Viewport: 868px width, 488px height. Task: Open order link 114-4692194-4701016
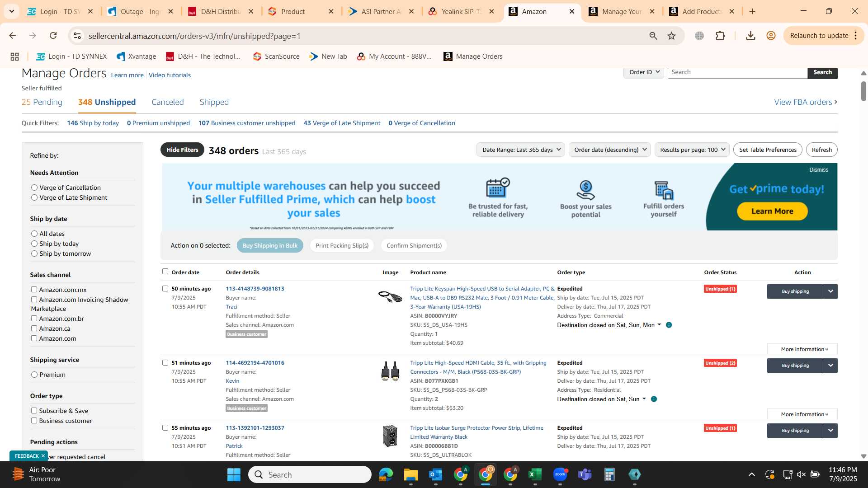coord(255,363)
